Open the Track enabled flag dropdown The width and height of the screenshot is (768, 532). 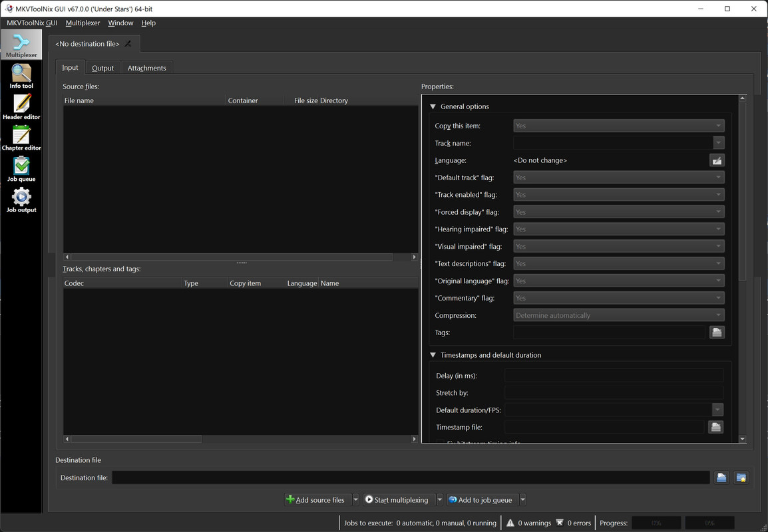pyautogui.click(x=619, y=195)
